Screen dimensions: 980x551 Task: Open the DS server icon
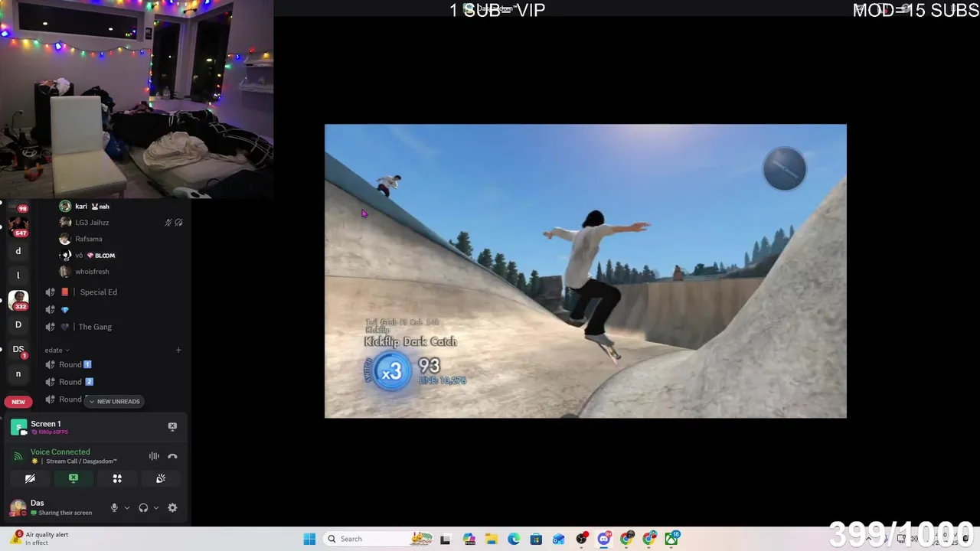18,349
